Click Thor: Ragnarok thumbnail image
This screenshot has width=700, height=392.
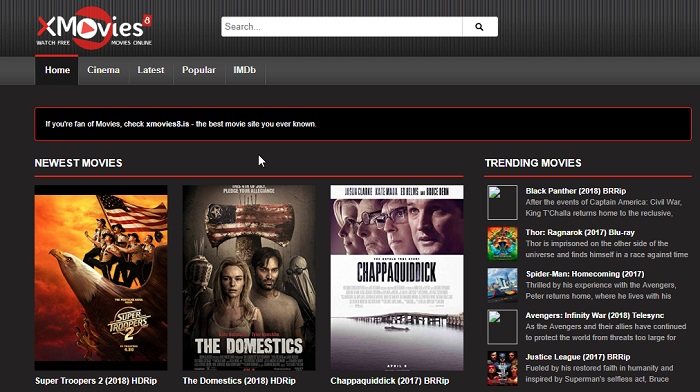click(x=502, y=244)
